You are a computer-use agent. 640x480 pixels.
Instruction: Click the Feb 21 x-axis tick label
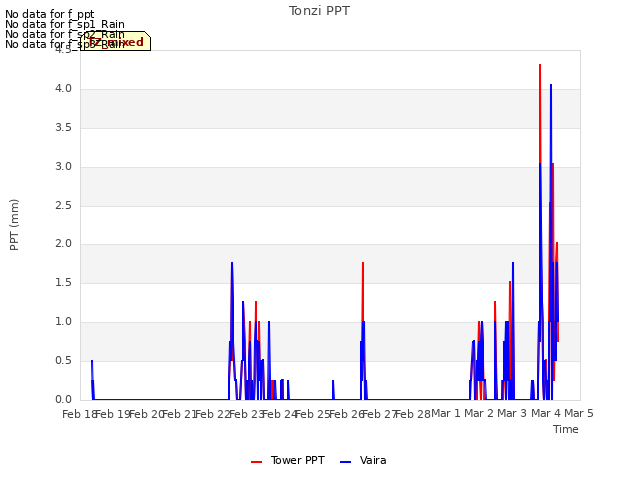tap(179, 414)
